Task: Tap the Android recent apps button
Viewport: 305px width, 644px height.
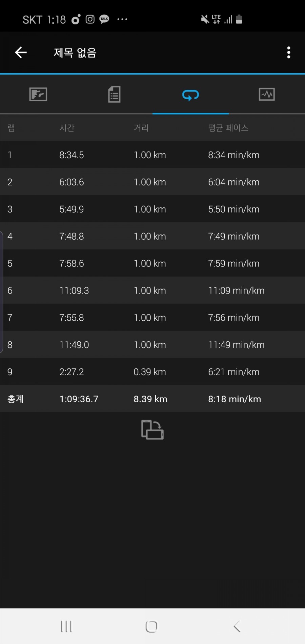Action: [66, 626]
